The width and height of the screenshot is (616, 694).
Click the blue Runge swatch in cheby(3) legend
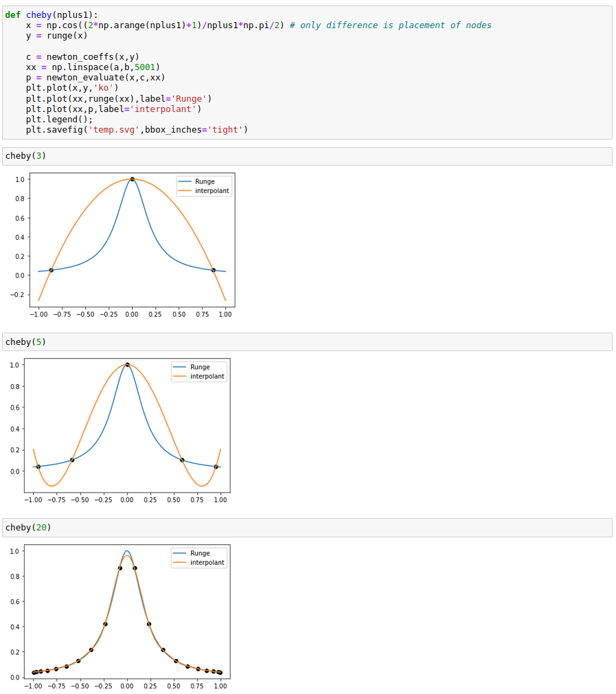point(185,182)
